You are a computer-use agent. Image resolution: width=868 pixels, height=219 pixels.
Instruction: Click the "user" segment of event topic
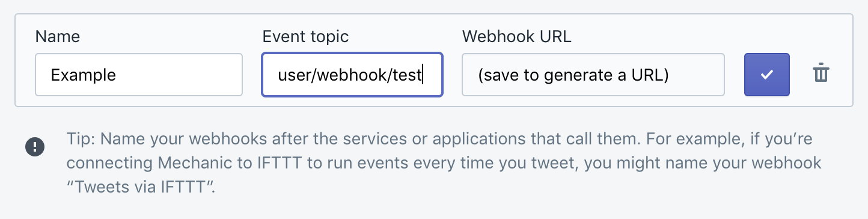295,76
